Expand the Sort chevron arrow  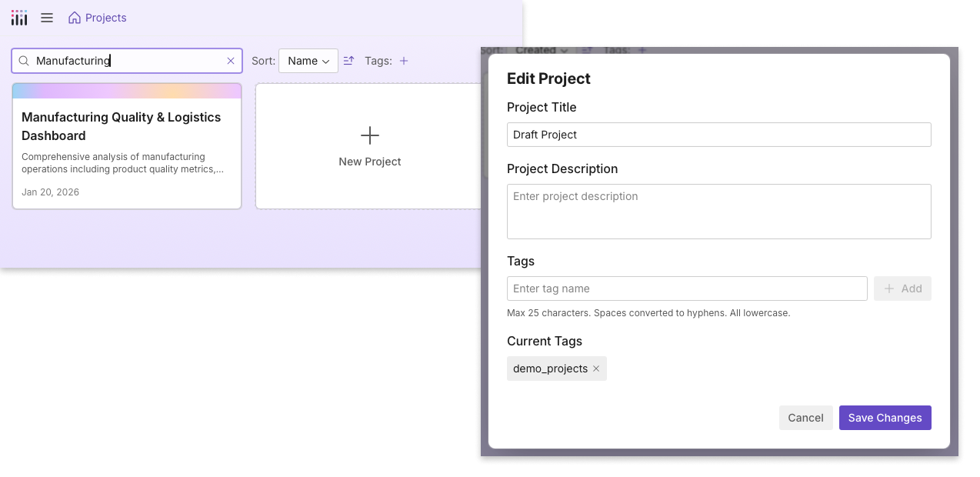pyautogui.click(x=326, y=62)
